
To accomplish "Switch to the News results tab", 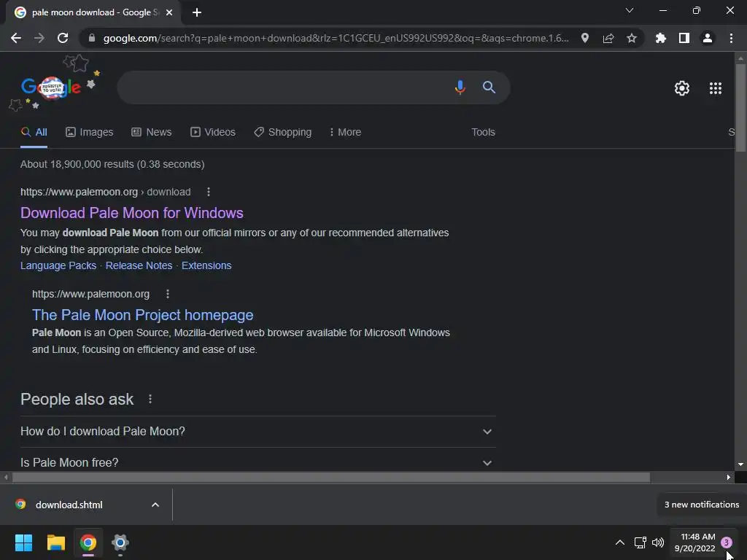I will coord(152,133).
